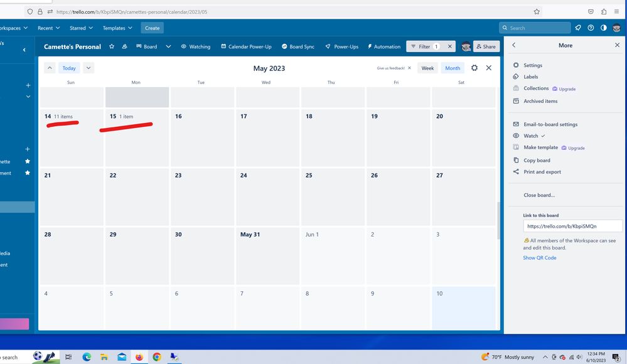Open the Starred dropdown

click(x=81, y=28)
